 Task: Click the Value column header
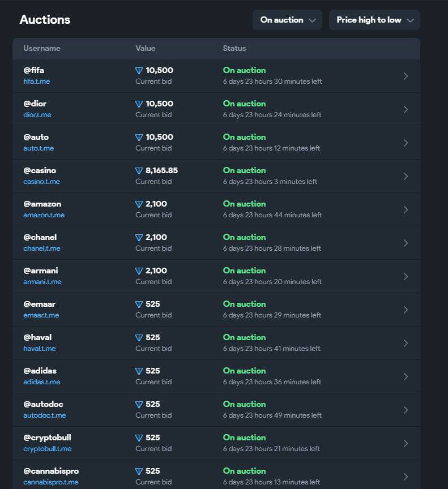146,49
